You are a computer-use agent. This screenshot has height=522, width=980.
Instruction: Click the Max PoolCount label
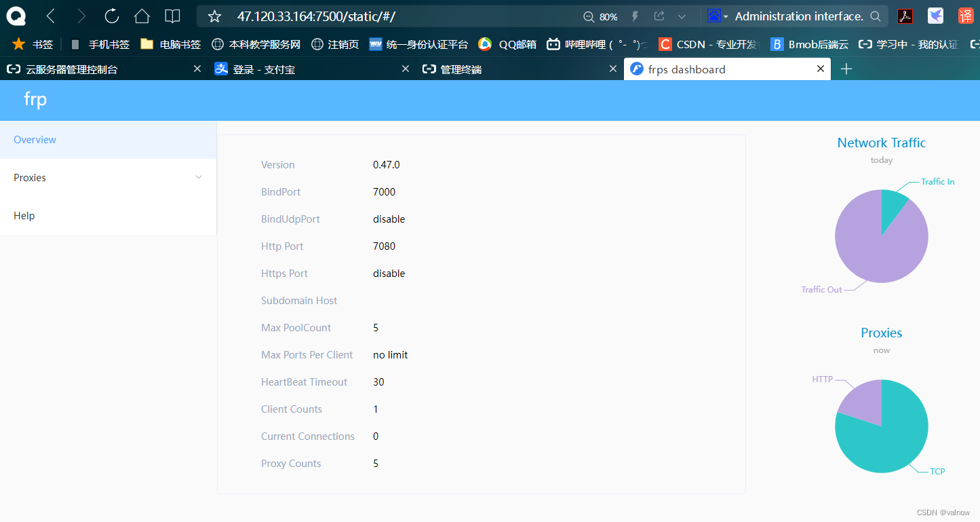tap(296, 328)
